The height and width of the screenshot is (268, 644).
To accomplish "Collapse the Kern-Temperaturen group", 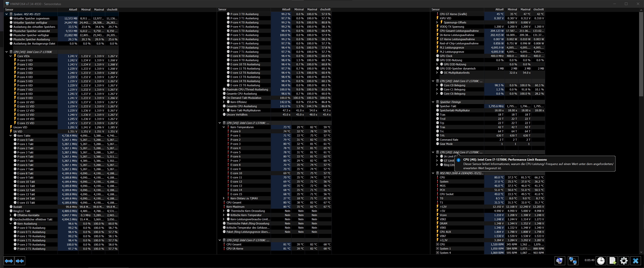I will coord(224,127).
